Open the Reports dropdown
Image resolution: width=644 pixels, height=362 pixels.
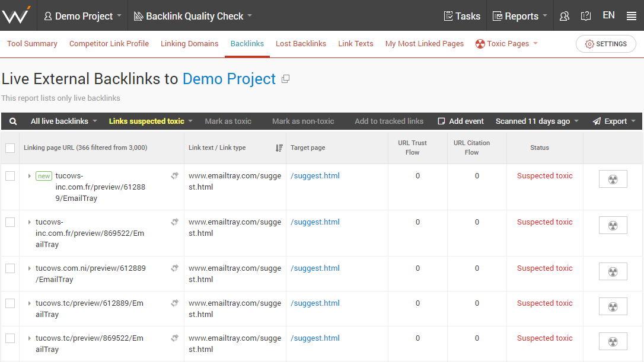tap(520, 16)
